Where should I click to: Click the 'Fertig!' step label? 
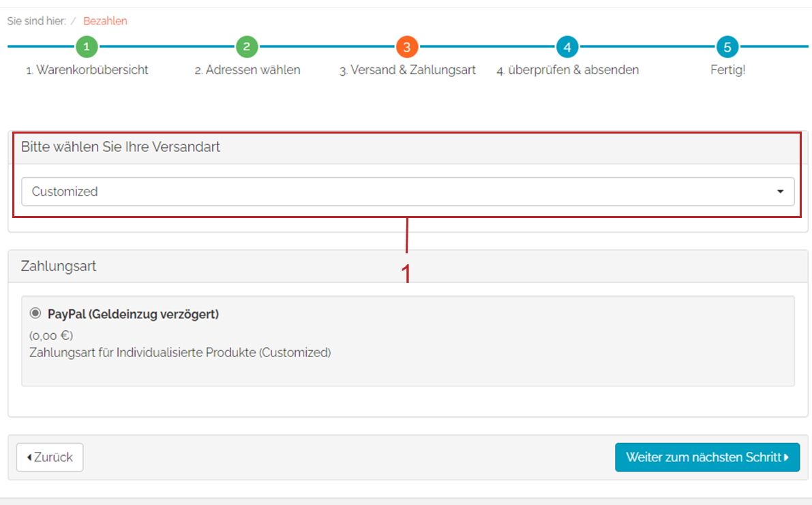(727, 70)
